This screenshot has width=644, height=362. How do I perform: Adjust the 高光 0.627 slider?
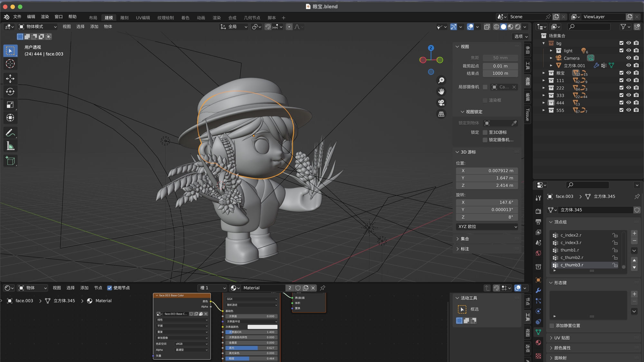(x=251, y=348)
